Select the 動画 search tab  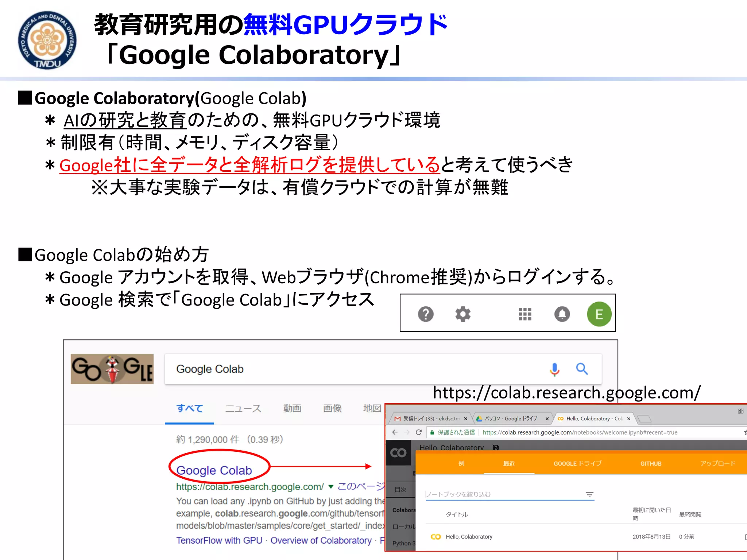coord(292,408)
